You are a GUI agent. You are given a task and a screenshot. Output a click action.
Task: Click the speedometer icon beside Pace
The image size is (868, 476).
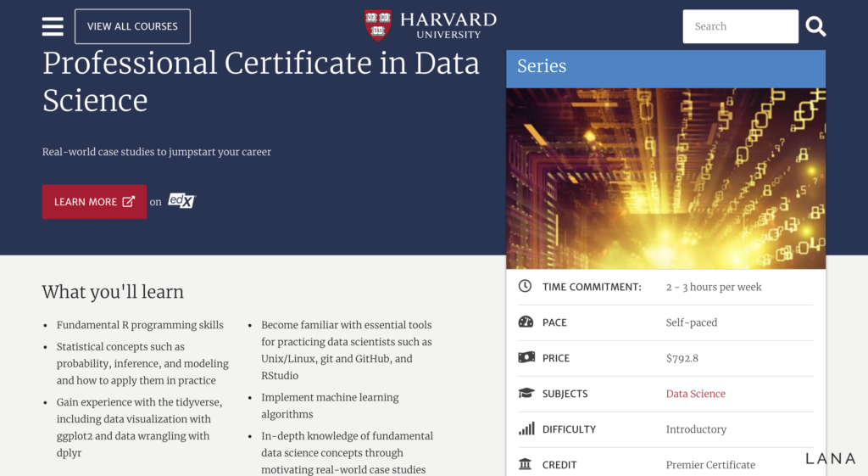click(x=526, y=322)
